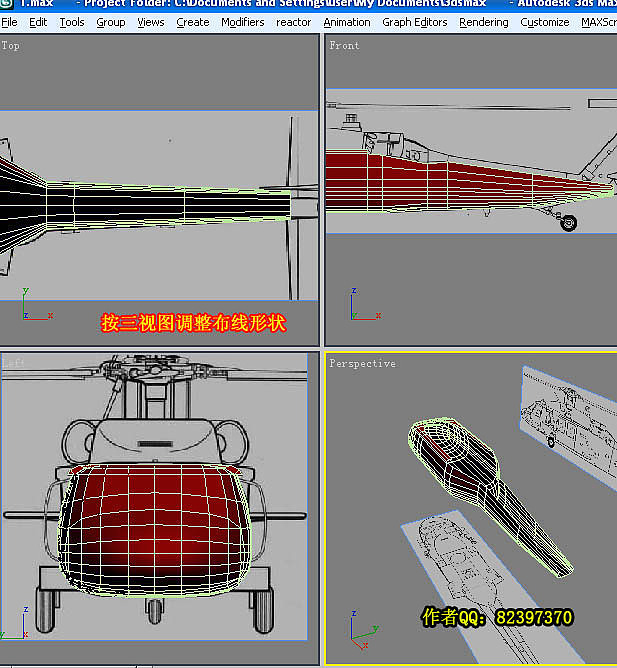
Task: Click the Top viewport label
Action: point(10,46)
